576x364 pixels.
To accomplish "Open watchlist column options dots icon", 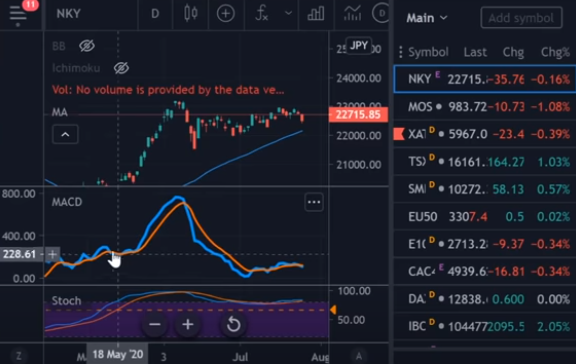I will tap(400, 52).
